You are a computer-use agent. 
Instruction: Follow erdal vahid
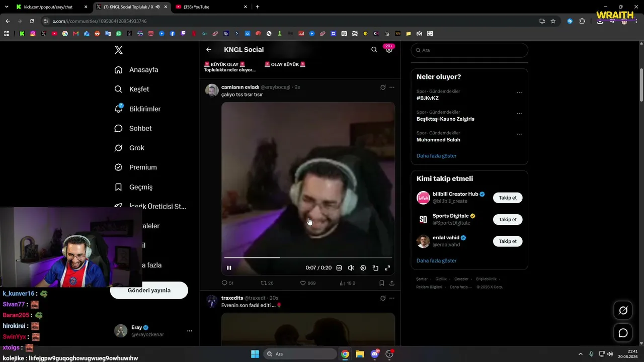pyautogui.click(x=508, y=241)
